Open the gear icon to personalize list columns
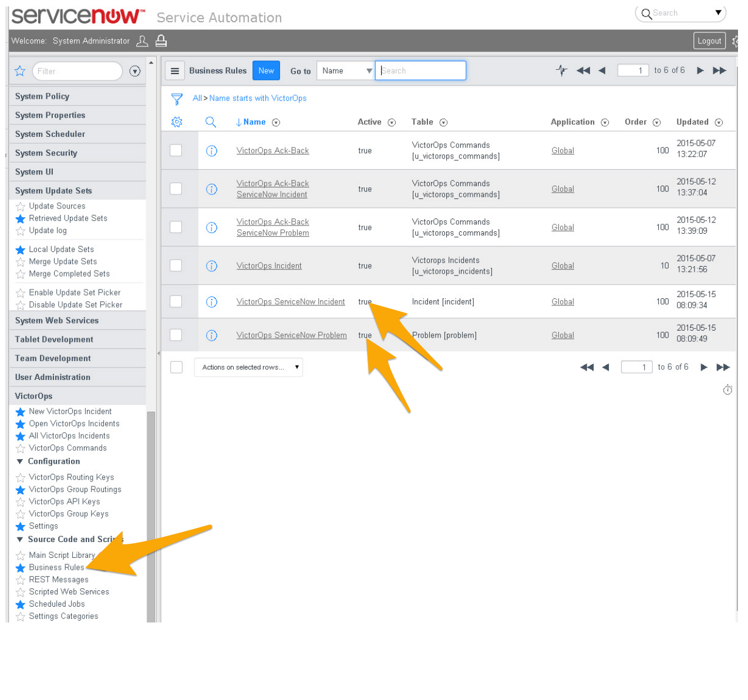This screenshot has width=748, height=700. (176, 122)
